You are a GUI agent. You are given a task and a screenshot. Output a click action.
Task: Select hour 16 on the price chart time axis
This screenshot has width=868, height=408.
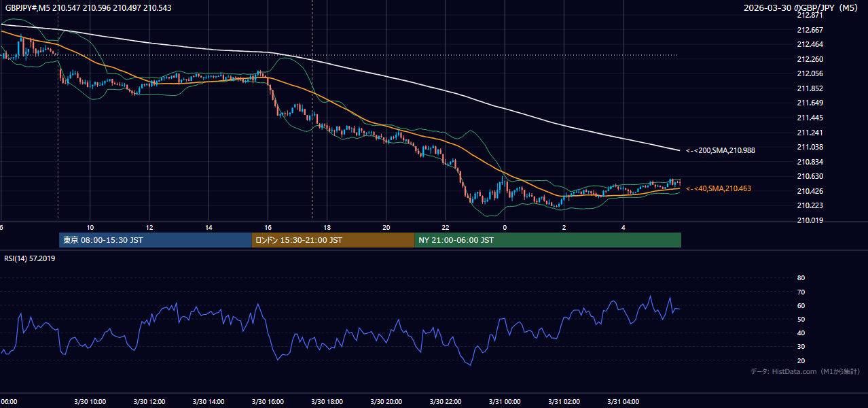[268, 227]
